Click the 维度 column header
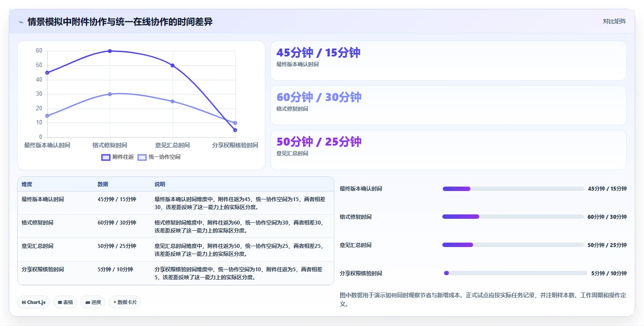 click(27, 184)
